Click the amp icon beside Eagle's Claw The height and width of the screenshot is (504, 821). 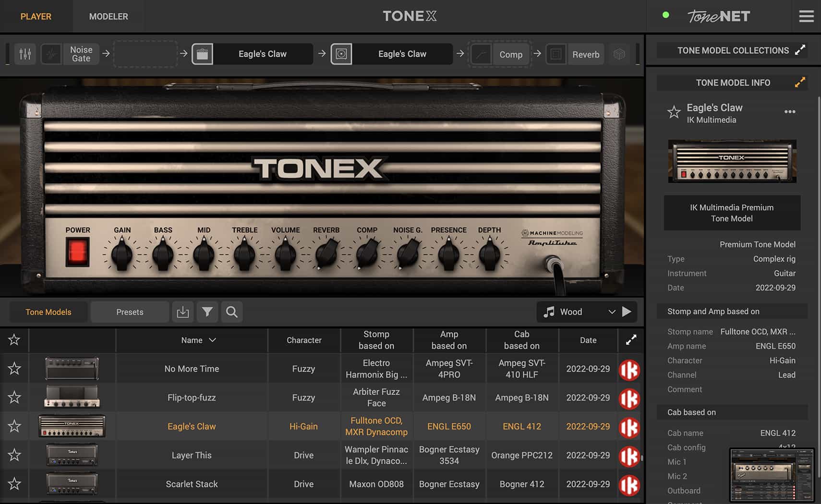[x=203, y=54]
